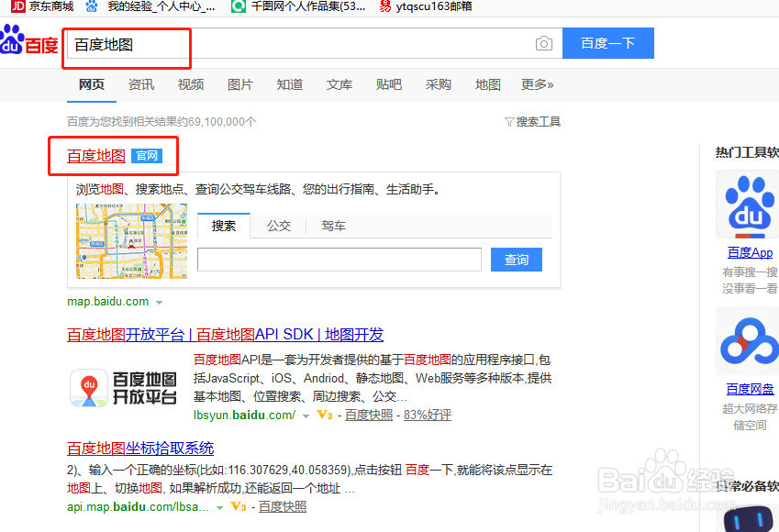The width and height of the screenshot is (779, 532).
Task: Switch to the 图片 tab
Action: [240, 84]
